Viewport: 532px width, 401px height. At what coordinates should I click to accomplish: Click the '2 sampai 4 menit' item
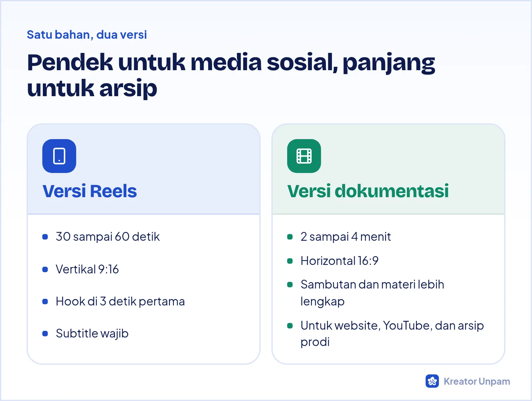345,237
